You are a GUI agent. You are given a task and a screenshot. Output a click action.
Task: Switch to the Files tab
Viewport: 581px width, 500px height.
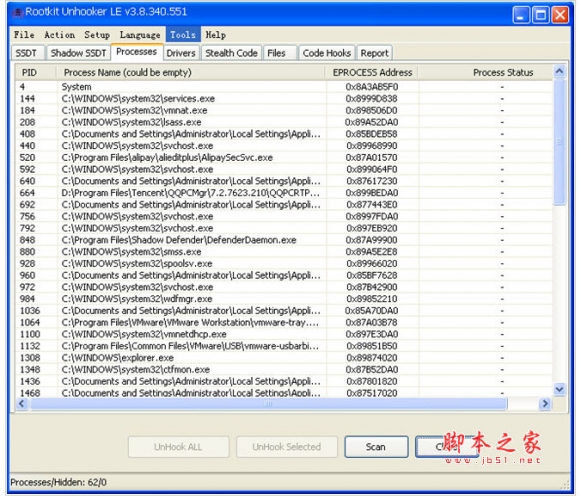click(x=280, y=53)
